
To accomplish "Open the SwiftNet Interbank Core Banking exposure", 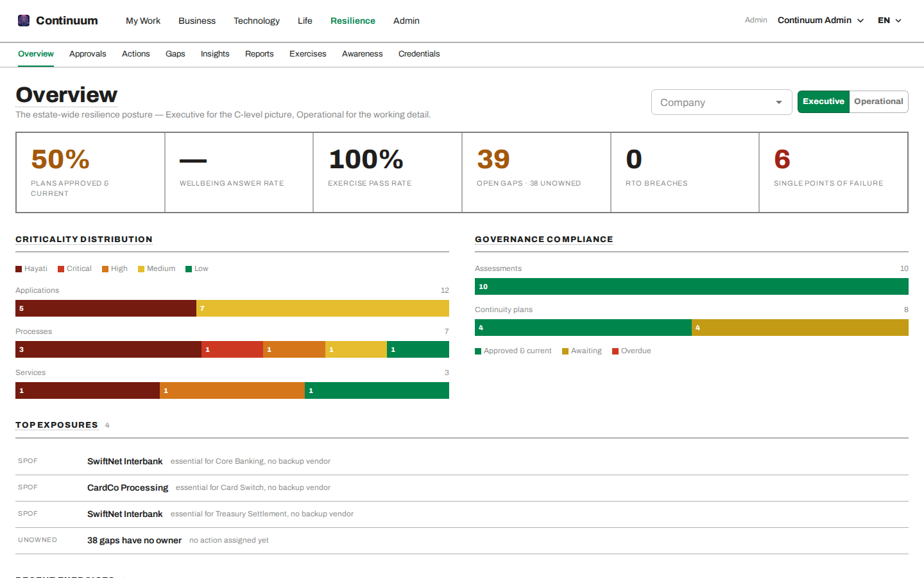I will (x=462, y=462).
